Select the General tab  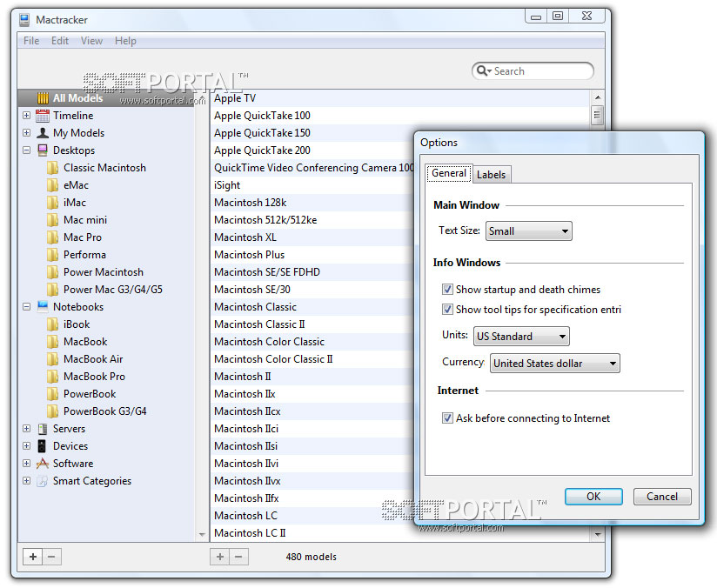click(449, 173)
